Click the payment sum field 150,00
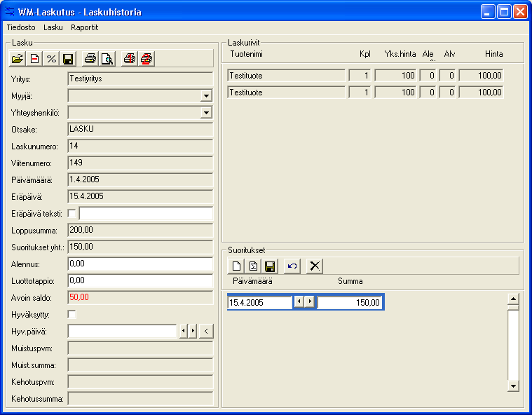 coord(350,302)
